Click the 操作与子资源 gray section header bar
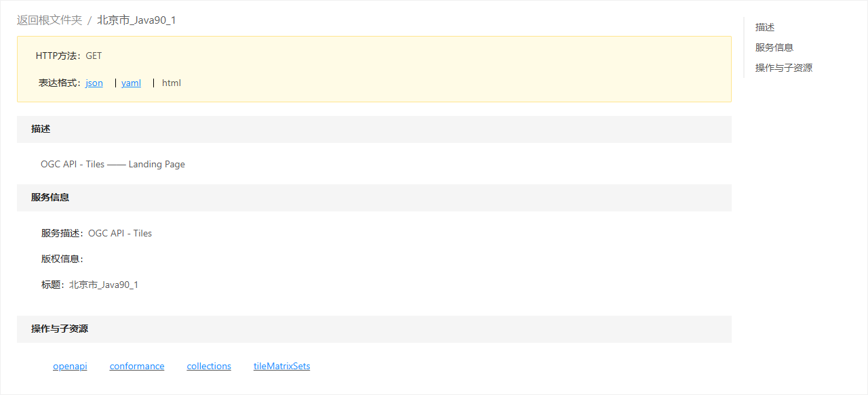The image size is (868, 395). (x=374, y=329)
